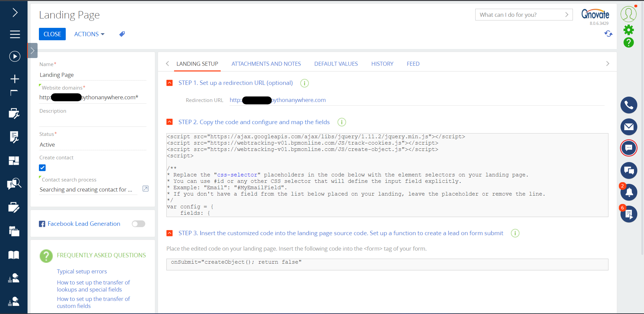Open the dashboards tiles sidebar icon
The height and width of the screenshot is (314, 644).
(x=14, y=161)
